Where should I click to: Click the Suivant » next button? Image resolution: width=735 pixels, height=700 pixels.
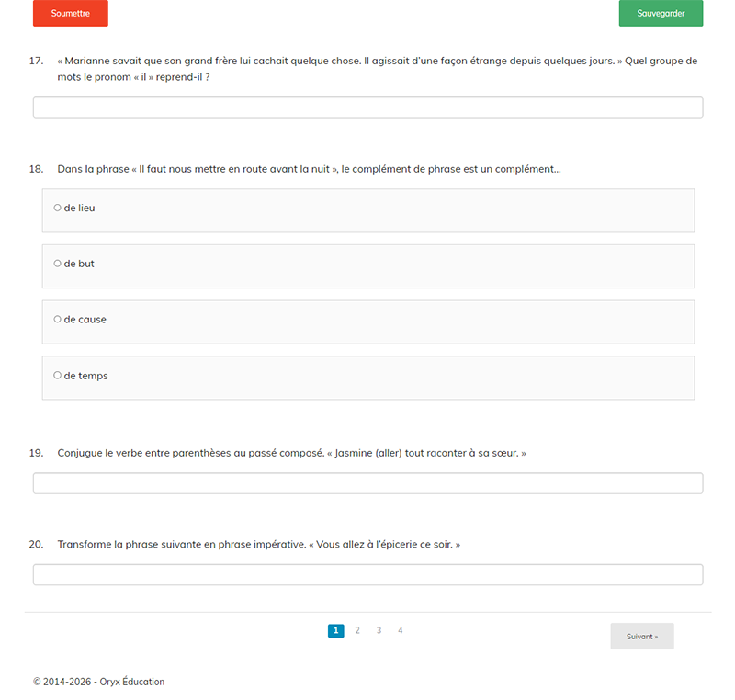641,636
